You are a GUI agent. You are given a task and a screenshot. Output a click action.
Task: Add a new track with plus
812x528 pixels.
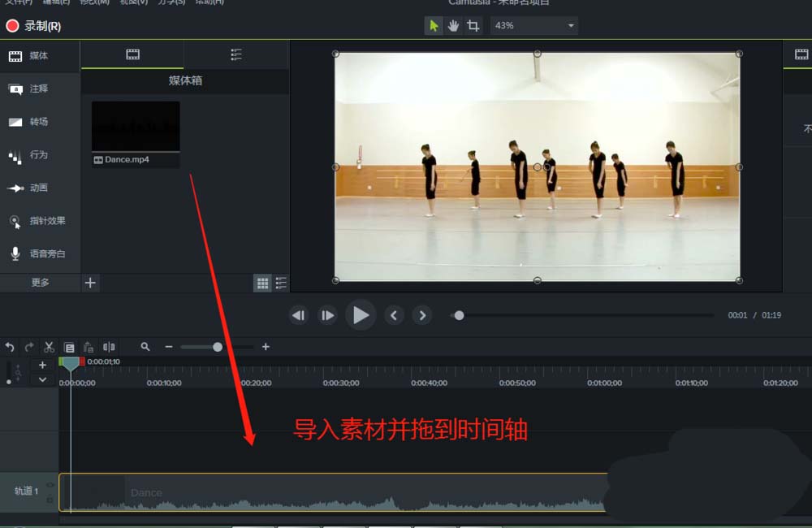(42, 365)
